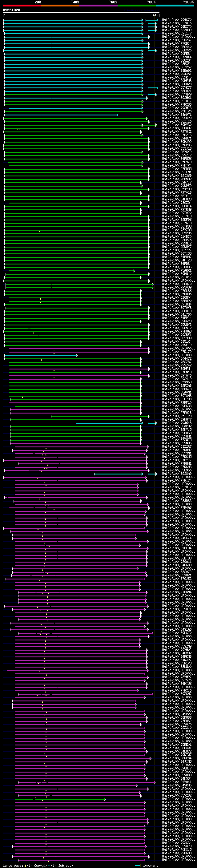197x868 pixels.
Task: Select hit label UniRef100_B8BAU7
Action: [x=177, y=128]
